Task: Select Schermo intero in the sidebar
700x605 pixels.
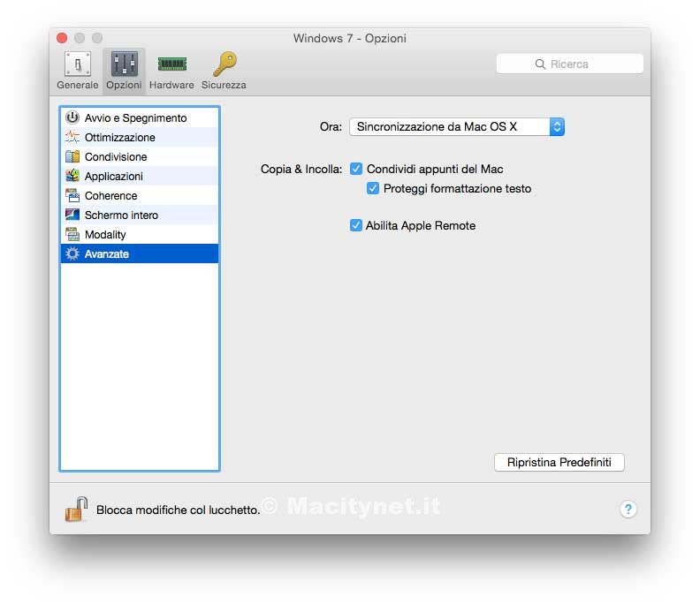Action: 140,215
